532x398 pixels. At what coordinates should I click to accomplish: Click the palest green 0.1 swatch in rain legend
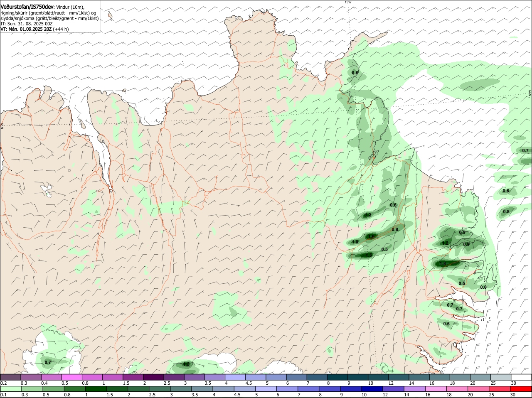10,389
